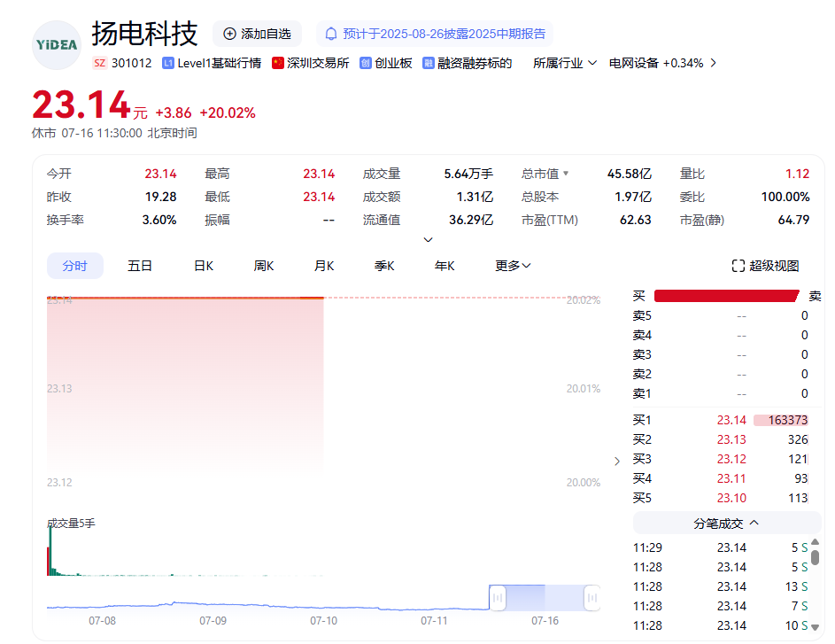Open the 2025 mid-term report disclosure link
The image size is (835, 644).
(444, 34)
